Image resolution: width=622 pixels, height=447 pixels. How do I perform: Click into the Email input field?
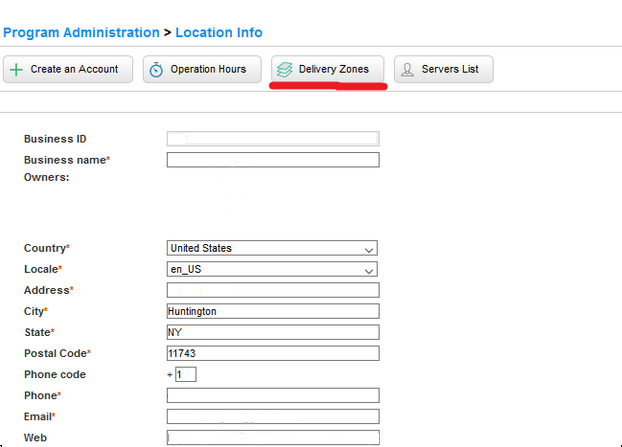click(272, 416)
